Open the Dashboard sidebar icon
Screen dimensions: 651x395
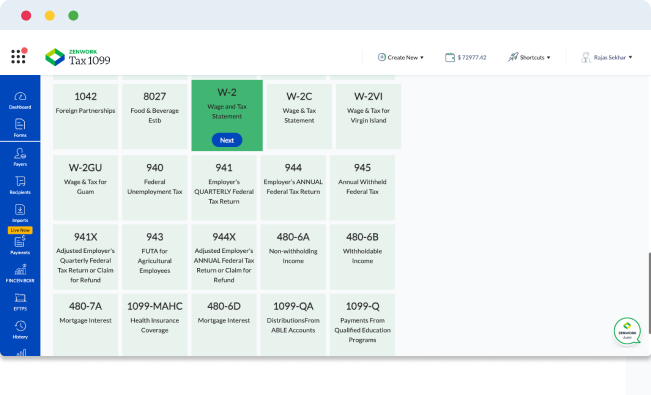pos(20,101)
